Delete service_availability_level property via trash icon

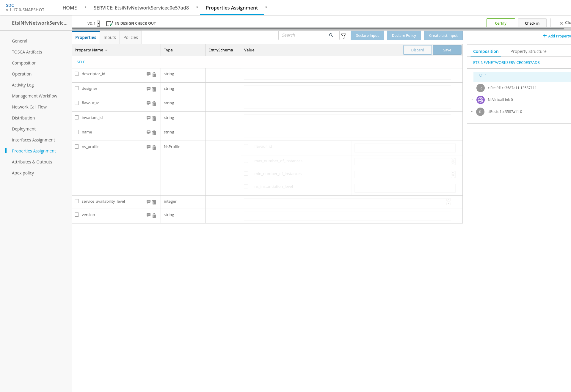(154, 202)
